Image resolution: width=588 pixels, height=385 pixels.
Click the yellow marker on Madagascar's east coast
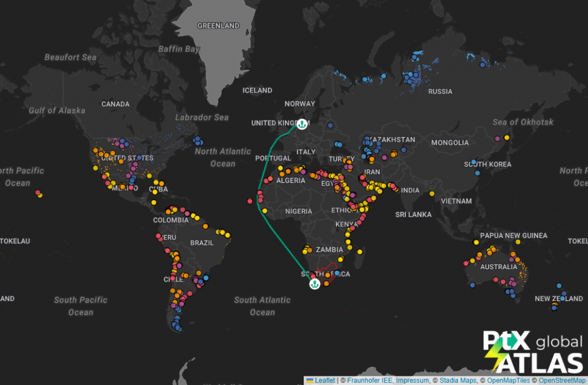361,251
